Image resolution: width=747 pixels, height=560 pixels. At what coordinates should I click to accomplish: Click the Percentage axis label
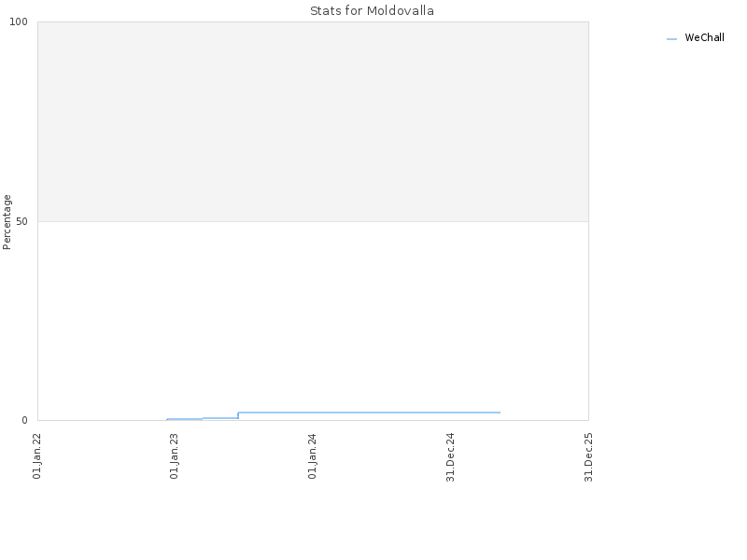(7, 222)
